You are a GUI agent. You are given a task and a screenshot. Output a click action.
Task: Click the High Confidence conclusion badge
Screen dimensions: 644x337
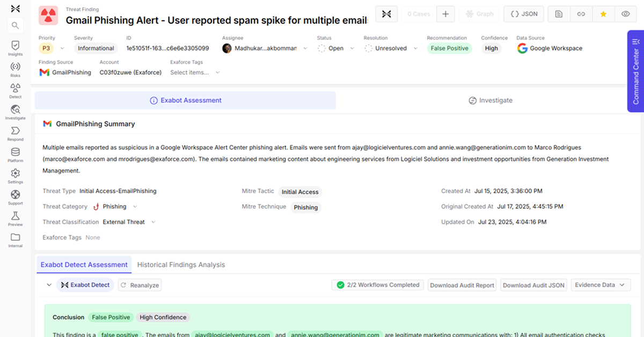pyautogui.click(x=163, y=317)
